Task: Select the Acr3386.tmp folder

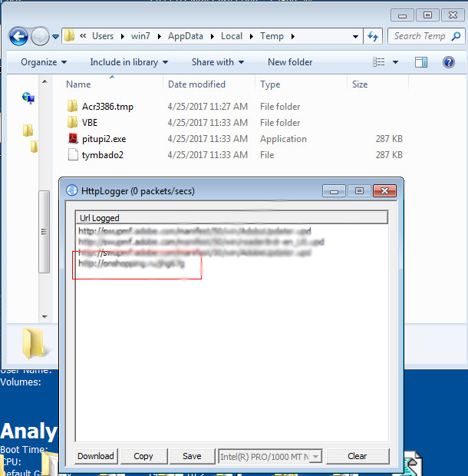Action: click(107, 107)
